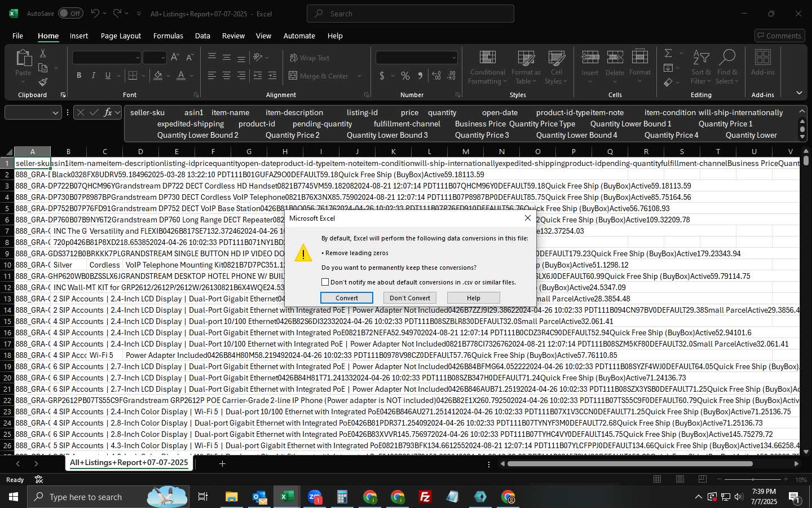This screenshot has width=812, height=508.
Task: Click Merge & Center button
Action: (319, 76)
